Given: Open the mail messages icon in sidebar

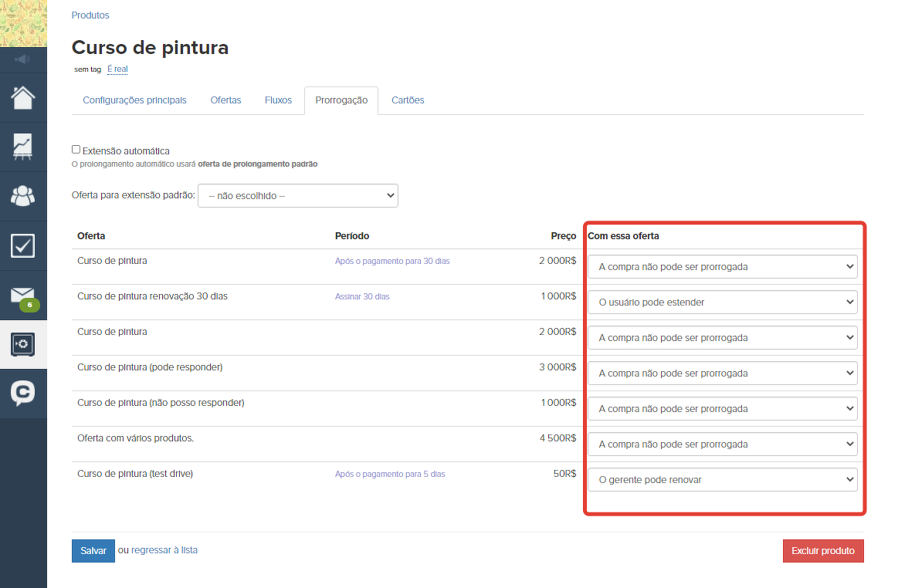Looking at the screenshot, I should [x=23, y=296].
